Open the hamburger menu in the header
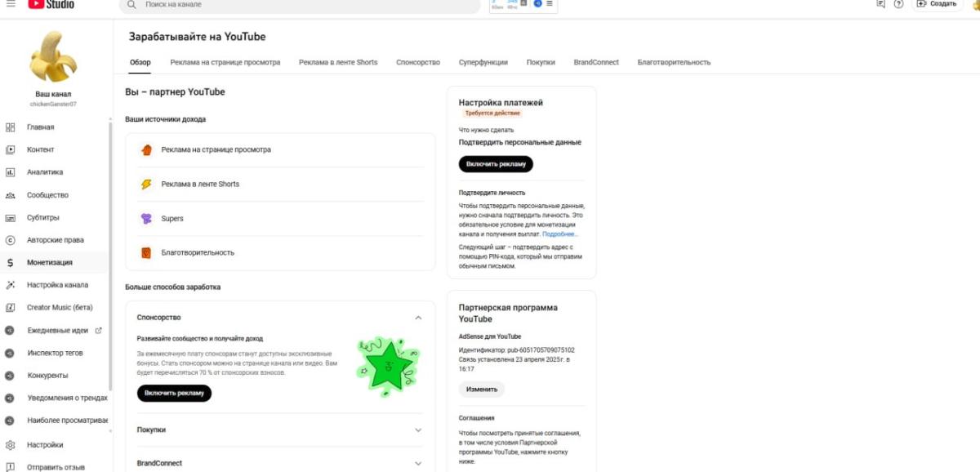 tap(11, 4)
